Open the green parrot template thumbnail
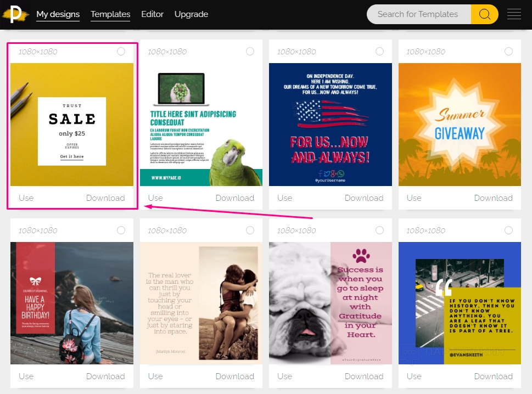The height and width of the screenshot is (394, 532). coord(201,125)
